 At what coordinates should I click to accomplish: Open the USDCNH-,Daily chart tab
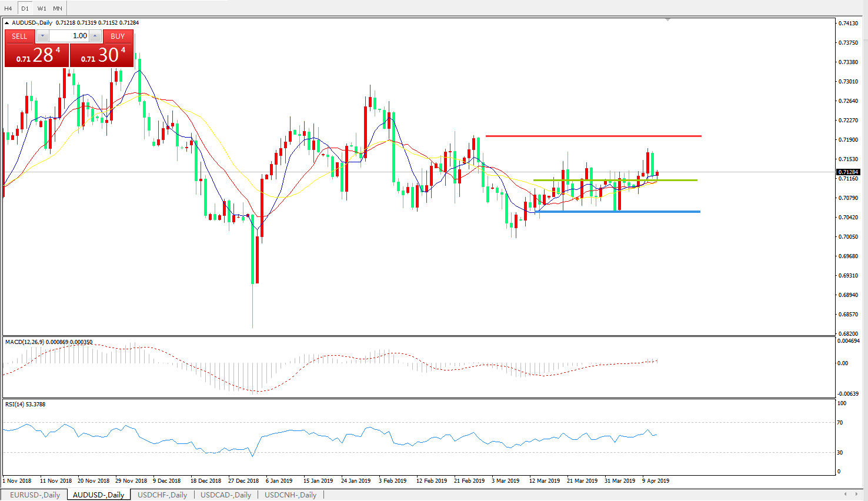[291, 495]
